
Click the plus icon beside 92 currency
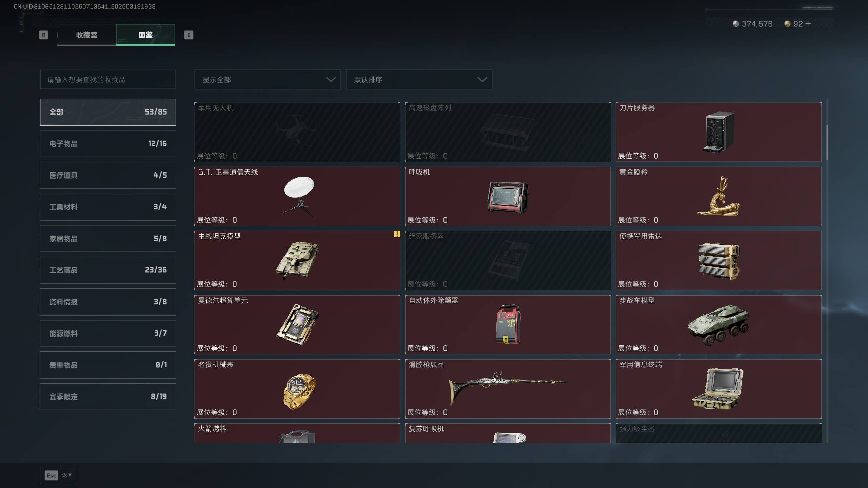coord(808,24)
